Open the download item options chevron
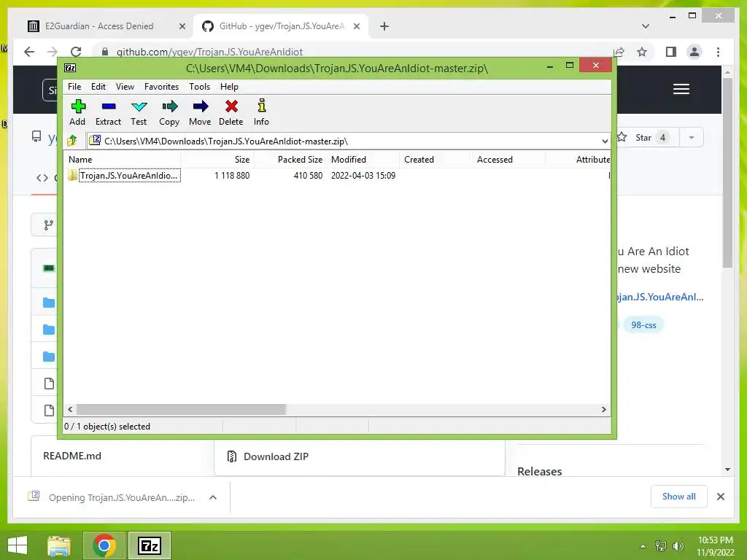Viewport: 747px width, 560px height. click(213, 497)
